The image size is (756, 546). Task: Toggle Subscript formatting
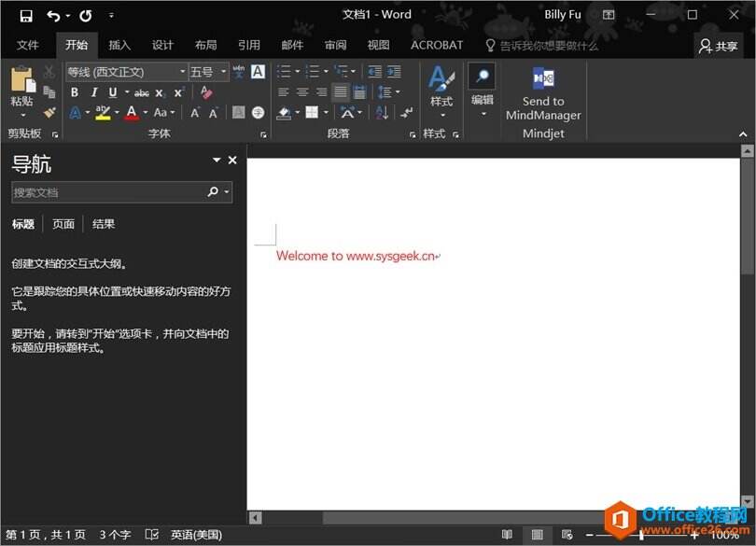pos(160,93)
